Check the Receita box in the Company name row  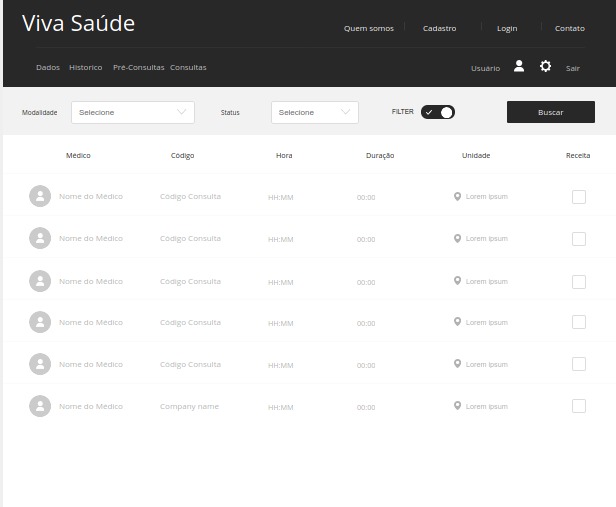click(x=579, y=406)
